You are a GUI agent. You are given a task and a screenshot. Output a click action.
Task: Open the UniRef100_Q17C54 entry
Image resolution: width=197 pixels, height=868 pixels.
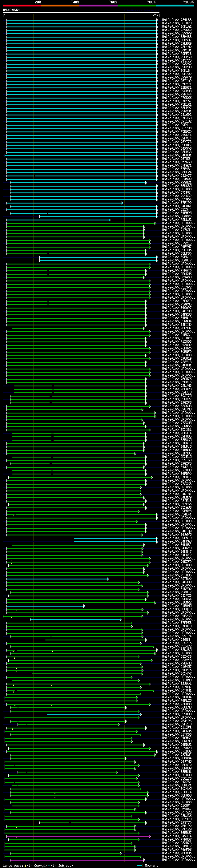pos(177,230)
